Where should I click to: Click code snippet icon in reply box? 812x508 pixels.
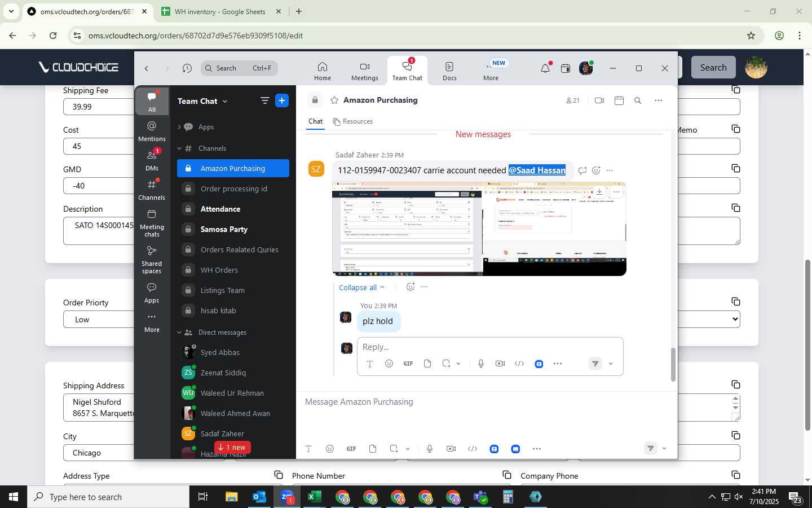(x=519, y=364)
